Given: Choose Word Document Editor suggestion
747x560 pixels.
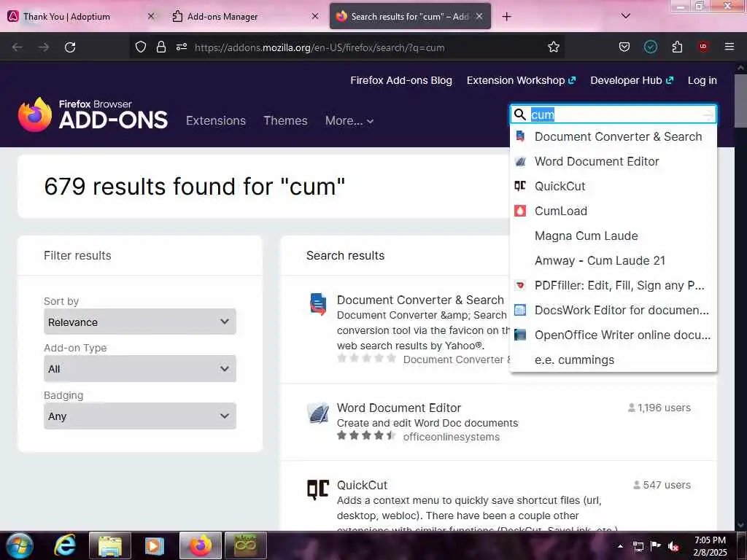Looking at the screenshot, I should point(613,161).
